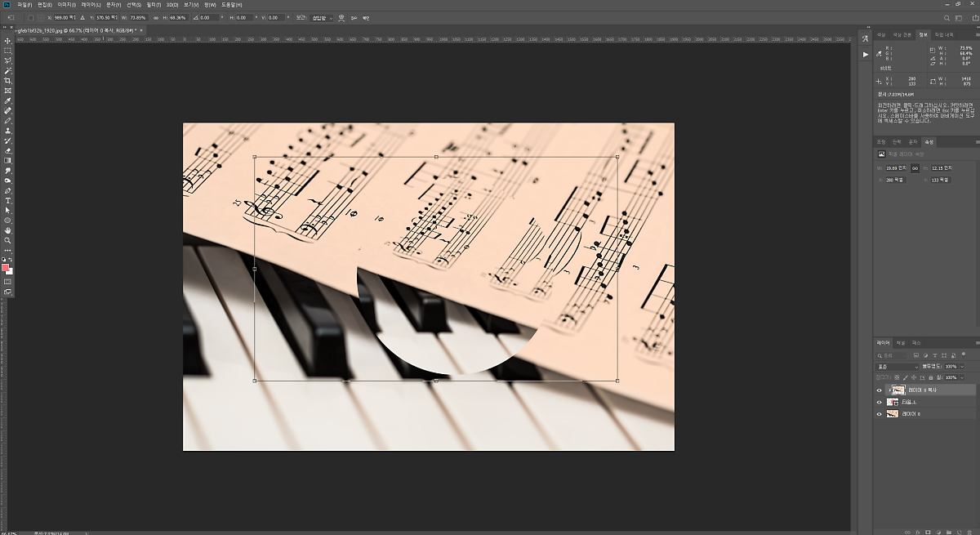Click the warp mode toggle icon in options bar
980x535 pixels.
[x=342, y=17]
